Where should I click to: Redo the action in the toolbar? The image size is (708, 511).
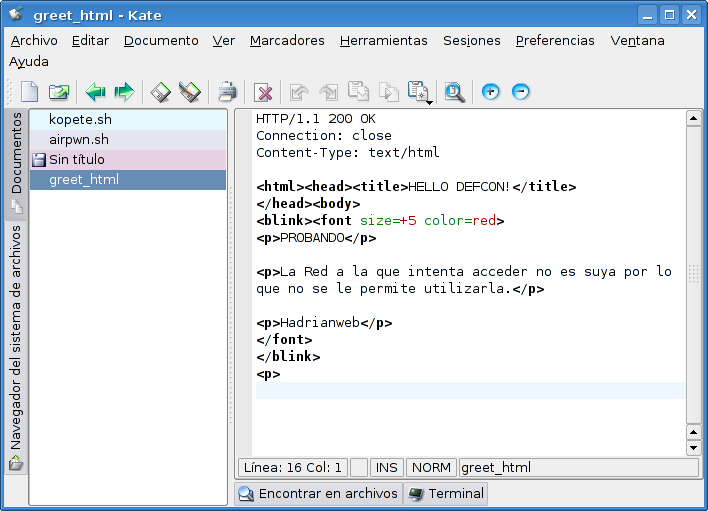[329, 92]
